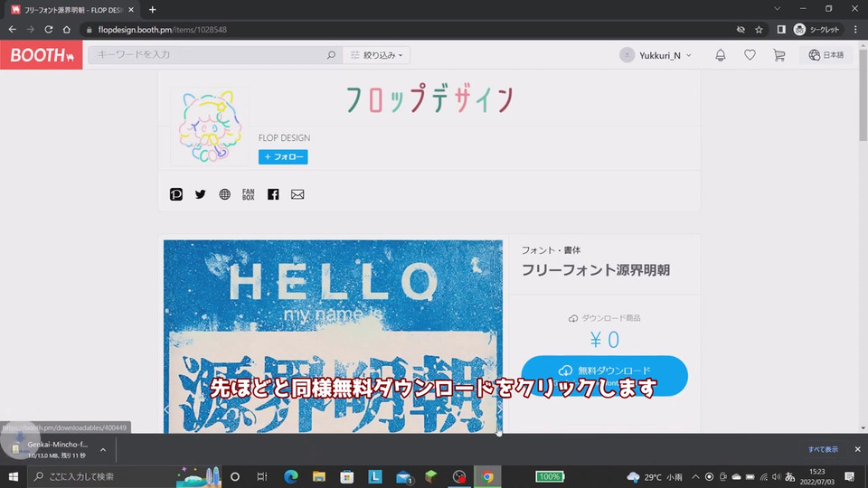Click the 無料ダウンロード button
This screenshot has width=868, height=488.
point(605,376)
